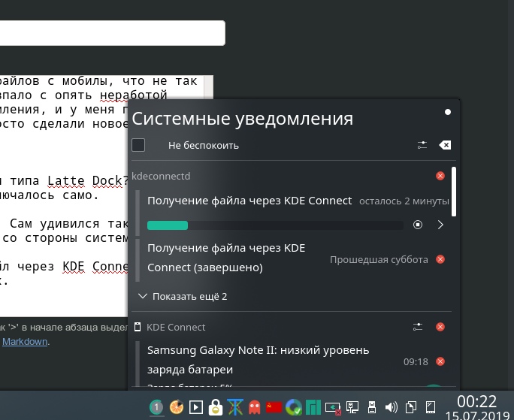The image size is (514, 420).
Task: Click the Markdown link below the editor
Action: click(25, 341)
